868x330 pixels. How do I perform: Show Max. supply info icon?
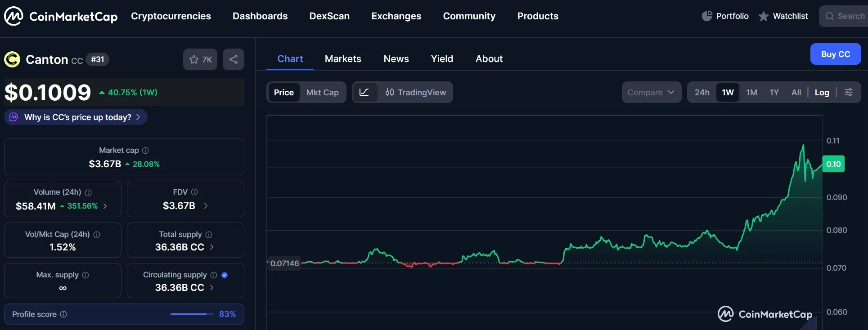click(85, 275)
